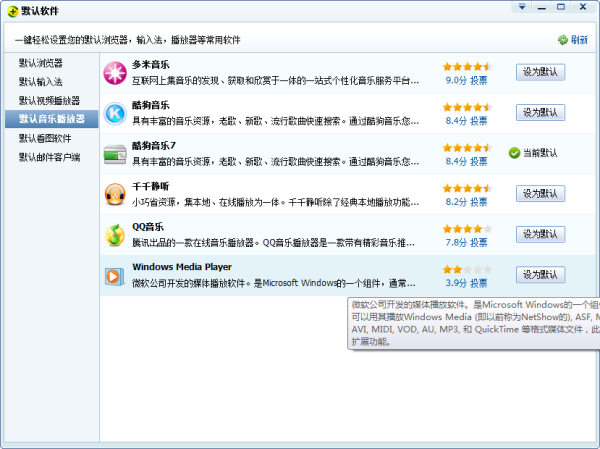Screen dimensions: 600x449
Task: Click the QQ音乐 app icon
Action: [115, 234]
